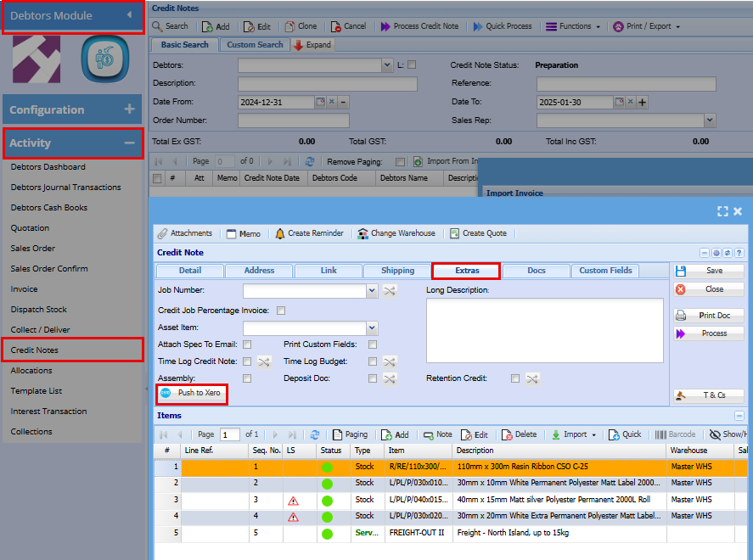Click Add in Items toolbar

coord(395,434)
